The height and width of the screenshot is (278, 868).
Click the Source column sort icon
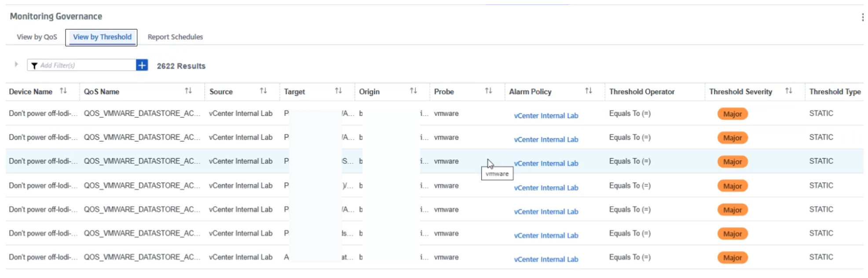pos(263,91)
